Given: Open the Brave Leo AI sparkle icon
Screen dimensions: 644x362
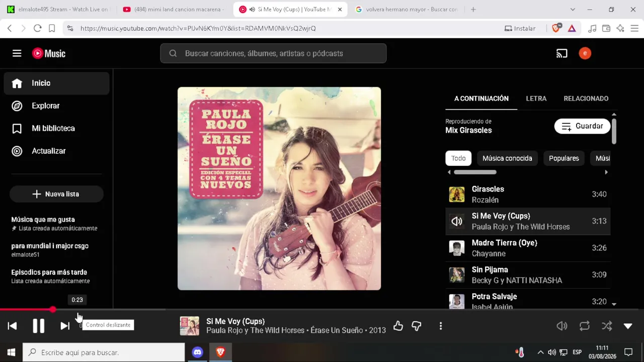Looking at the screenshot, I should [620, 28].
